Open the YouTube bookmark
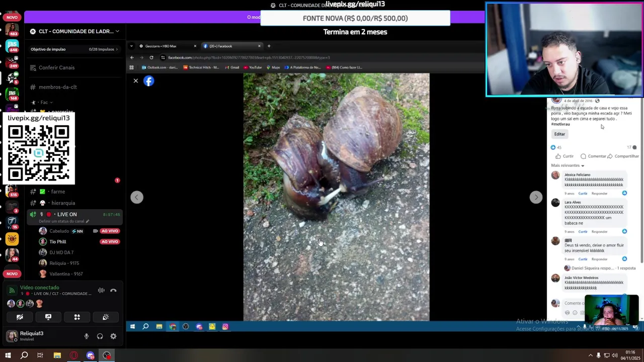This screenshot has width=644, height=362. click(253, 67)
